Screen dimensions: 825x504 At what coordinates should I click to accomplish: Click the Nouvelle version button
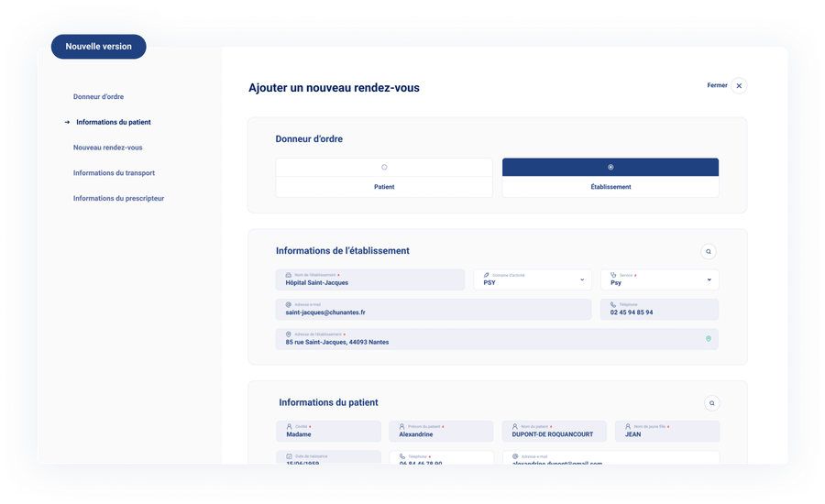98,47
